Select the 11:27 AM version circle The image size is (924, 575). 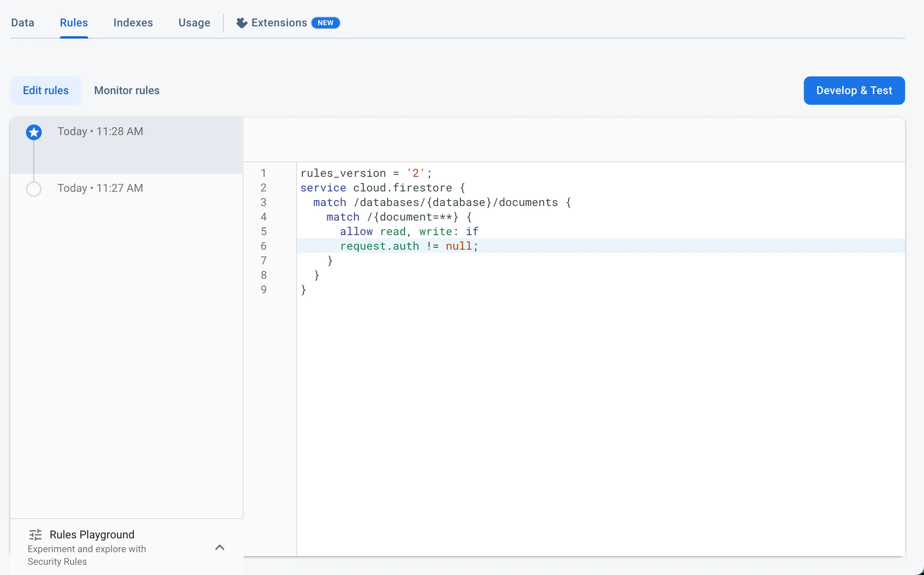(x=34, y=189)
